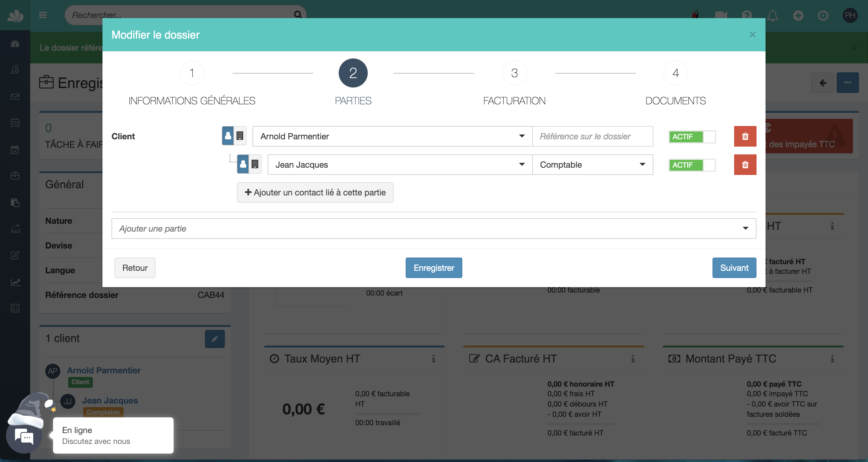Click the back arrow button on dossier page
The width and height of the screenshot is (868, 462).
click(823, 83)
